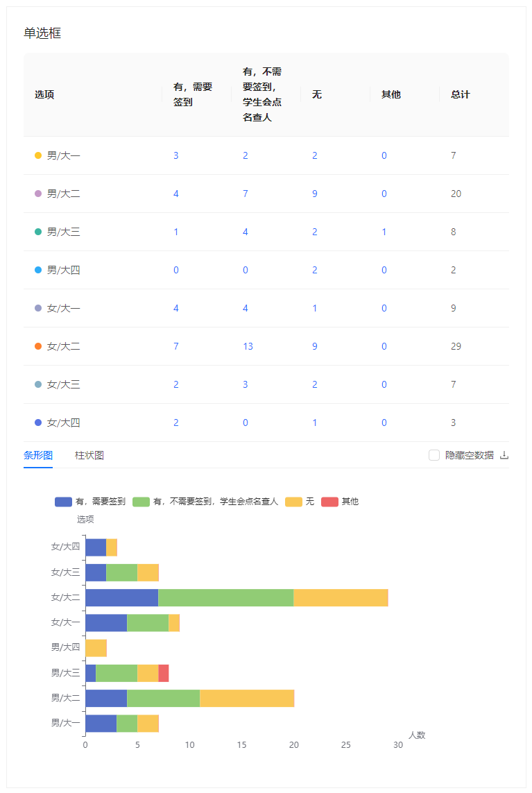Click the 男/大三 red bar segment
Viewport: 532px width, 793px height.
point(163,673)
